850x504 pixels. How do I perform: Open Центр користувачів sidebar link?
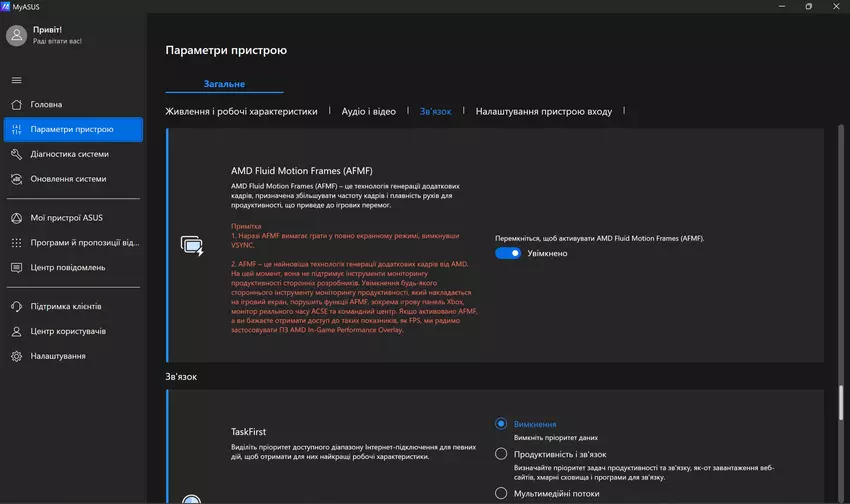click(x=68, y=331)
